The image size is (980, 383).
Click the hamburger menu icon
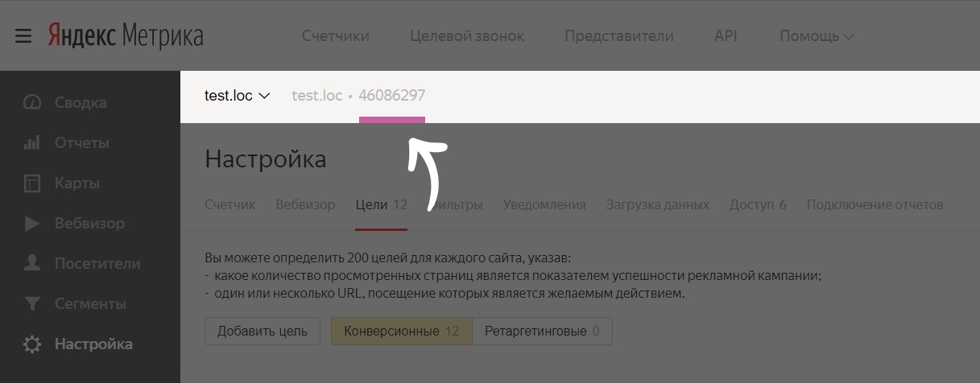tap(23, 36)
